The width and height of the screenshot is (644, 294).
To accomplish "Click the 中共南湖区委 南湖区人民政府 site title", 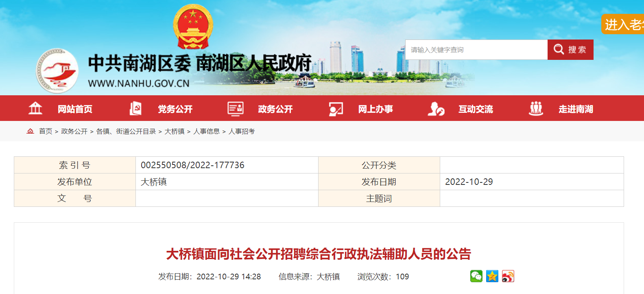I will click(x=200, y=63).
